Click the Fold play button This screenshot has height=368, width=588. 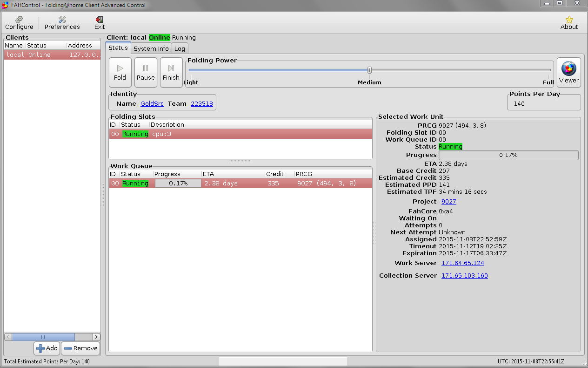coord(120,72)
